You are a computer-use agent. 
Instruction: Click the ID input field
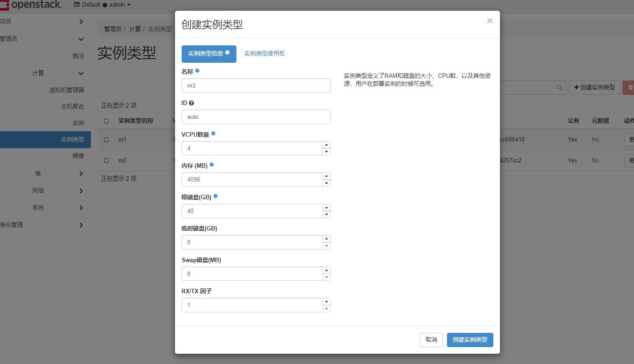coord(256,117)
